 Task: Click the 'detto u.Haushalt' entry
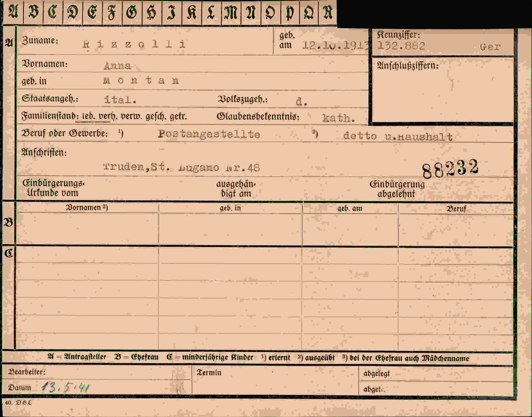click(398, 137)
